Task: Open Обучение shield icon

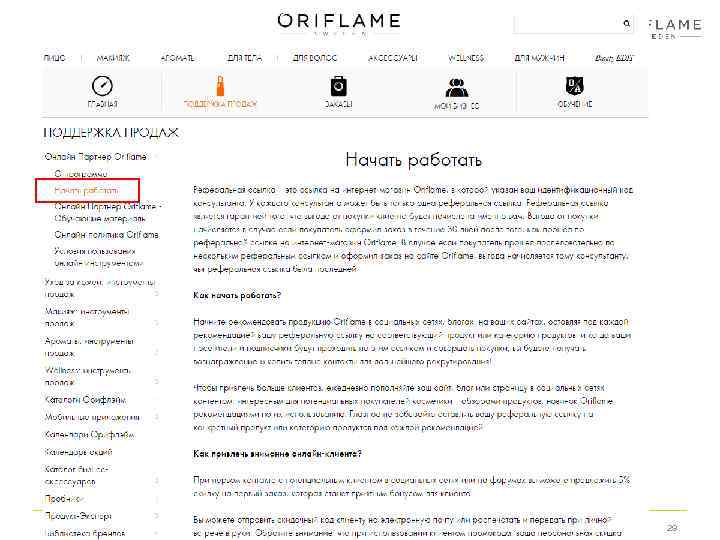Action: pyautogui.click(x=574, y=85)
